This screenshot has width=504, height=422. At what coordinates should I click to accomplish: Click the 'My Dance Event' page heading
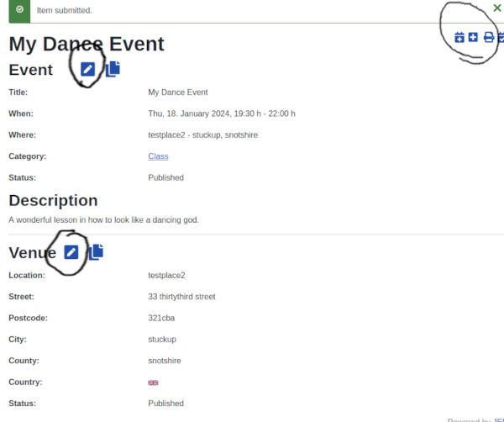(87, 44)
